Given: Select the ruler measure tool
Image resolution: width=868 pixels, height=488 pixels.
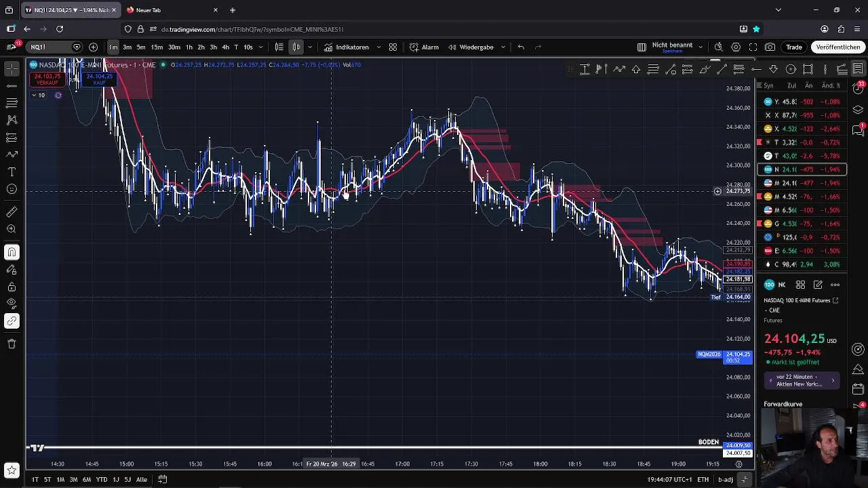Looking at the screenshot, I should (x=12, y=212).
